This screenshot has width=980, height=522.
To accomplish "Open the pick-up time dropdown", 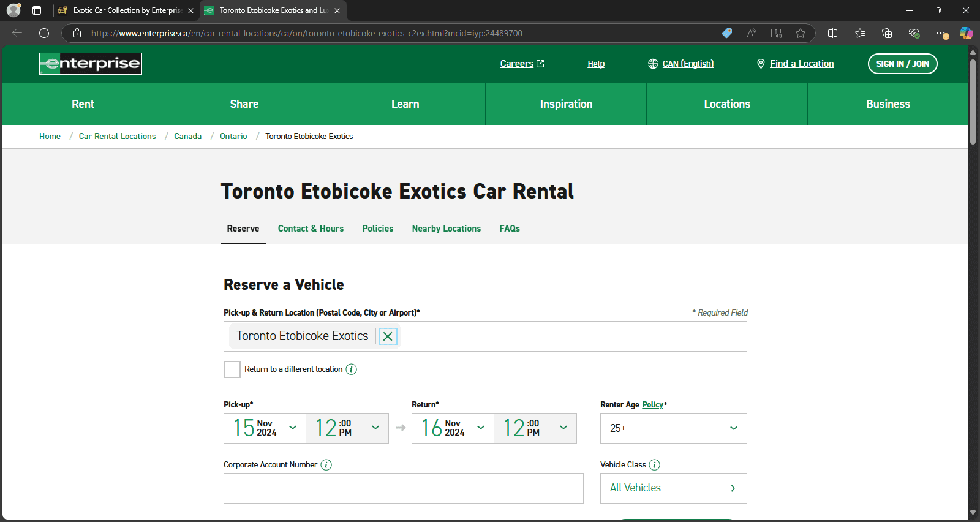I will (347, 428).
